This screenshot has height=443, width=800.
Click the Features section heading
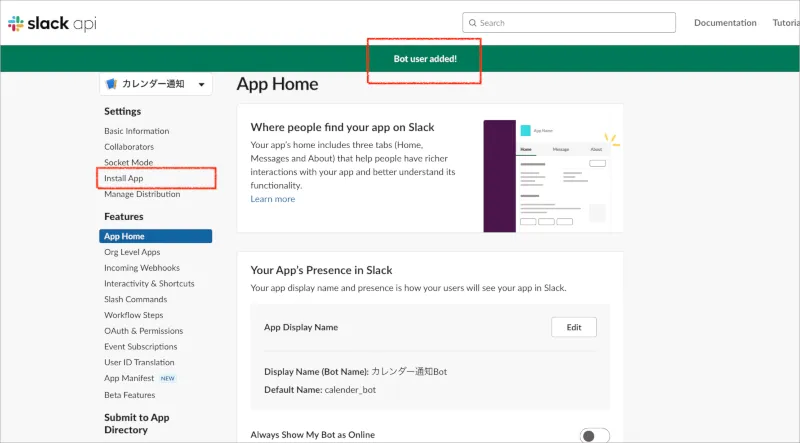pos(124,217)
